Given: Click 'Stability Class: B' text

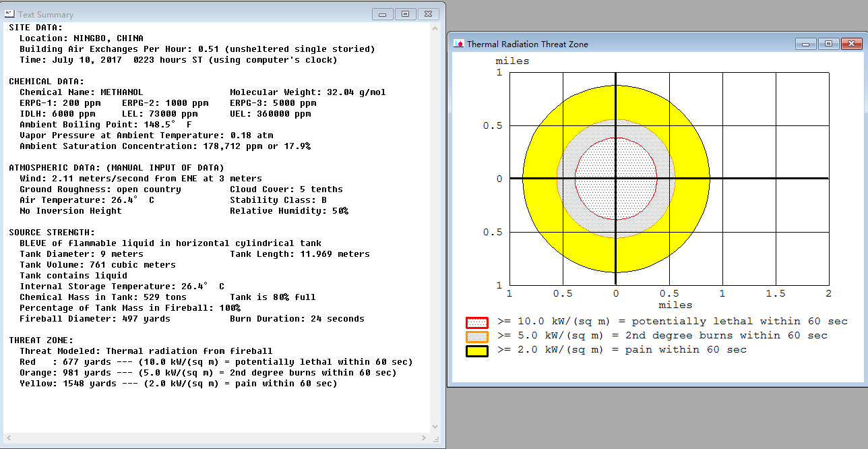Looking at the screenshot, I should click(278, 200).
